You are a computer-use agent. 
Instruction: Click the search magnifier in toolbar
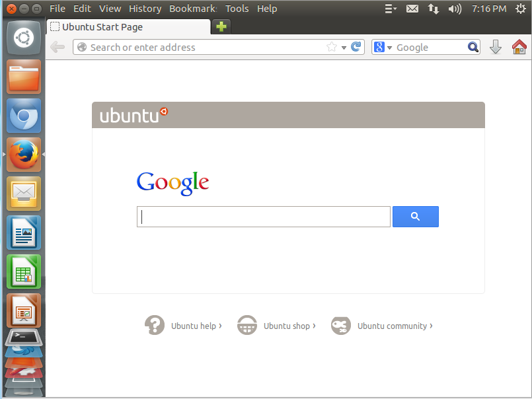tap(473, 47)
